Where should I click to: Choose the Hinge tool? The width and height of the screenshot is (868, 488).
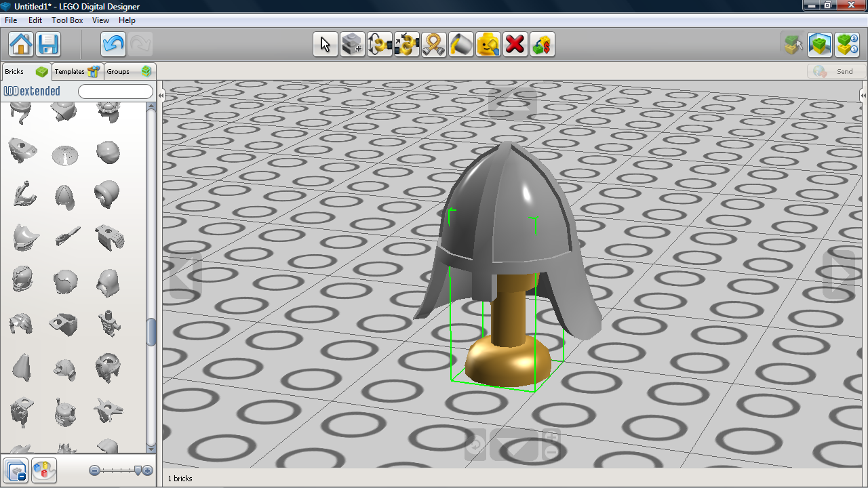[380, 45]
